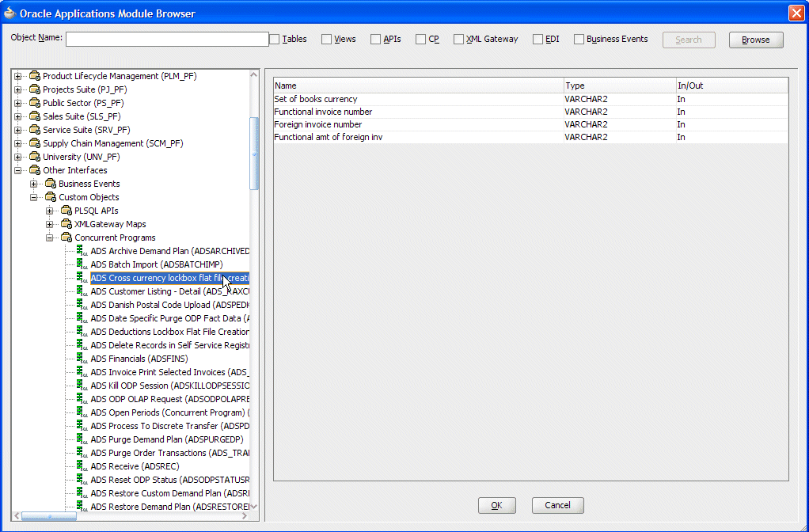This screenshot has height=532, width=809.
Task: Click the tree's vertical scrollbar thumb
Action: (253, 154)
